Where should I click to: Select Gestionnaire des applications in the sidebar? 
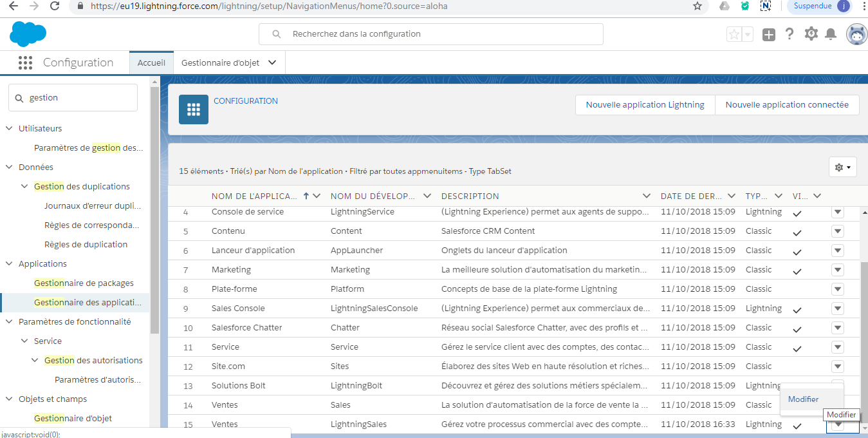tap(88, 303)
